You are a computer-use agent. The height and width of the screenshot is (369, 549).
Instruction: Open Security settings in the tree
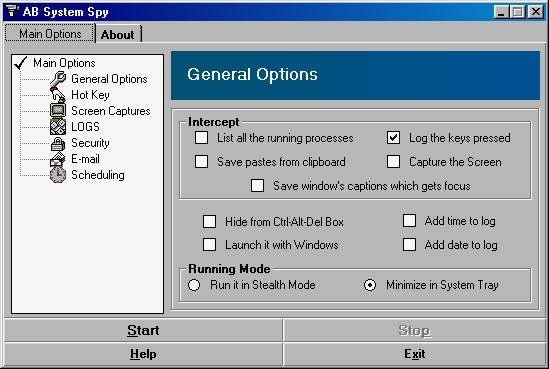coord(90,143)
